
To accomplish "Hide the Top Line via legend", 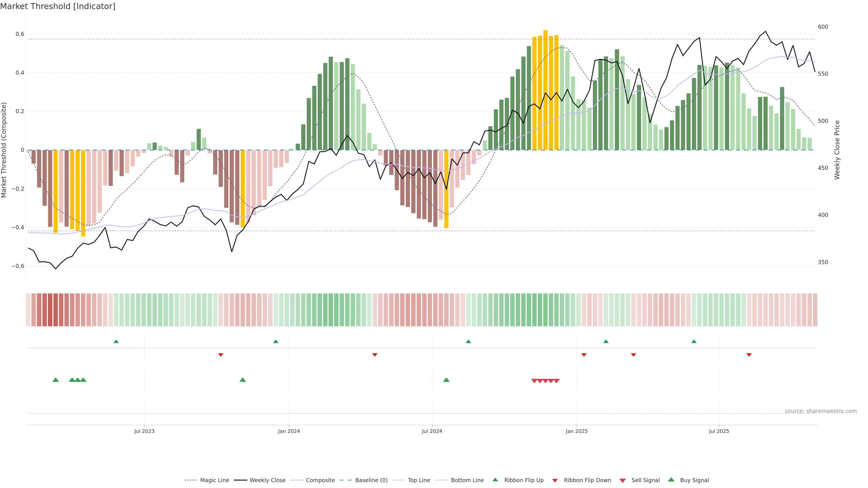I will [419, 480].
